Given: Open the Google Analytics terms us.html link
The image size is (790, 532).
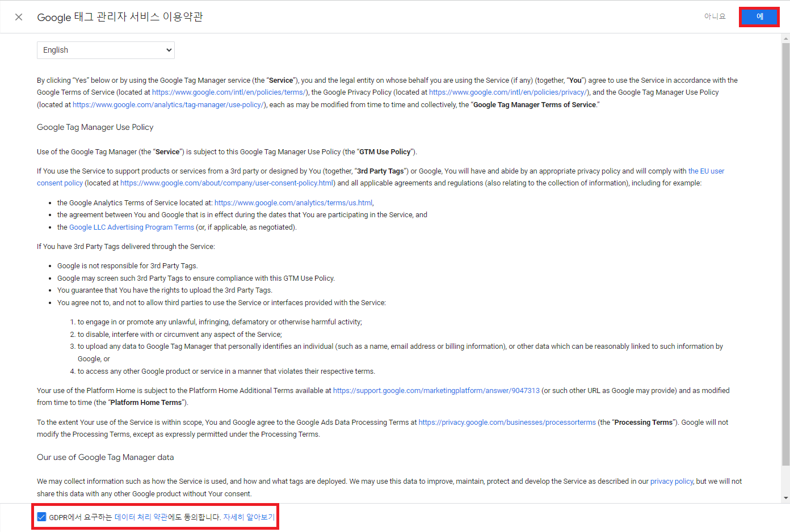Looking at the screenshot, I should coord(293,202).
